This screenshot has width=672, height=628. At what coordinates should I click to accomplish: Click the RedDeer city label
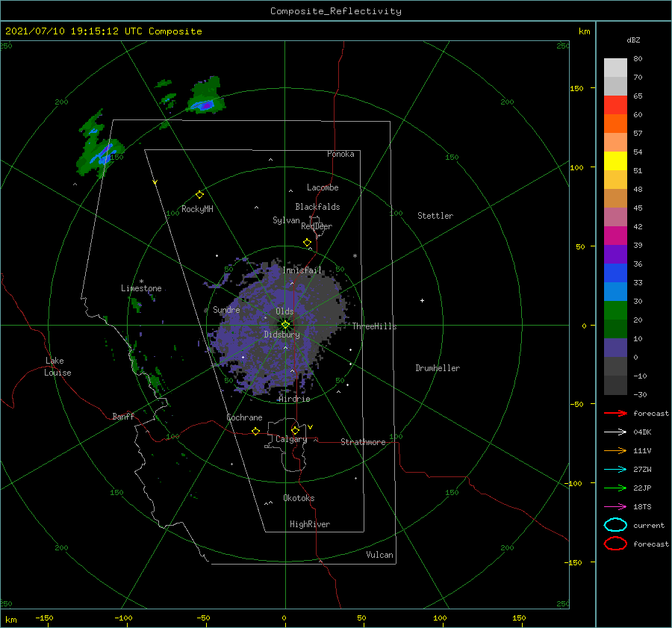point(317,226)
